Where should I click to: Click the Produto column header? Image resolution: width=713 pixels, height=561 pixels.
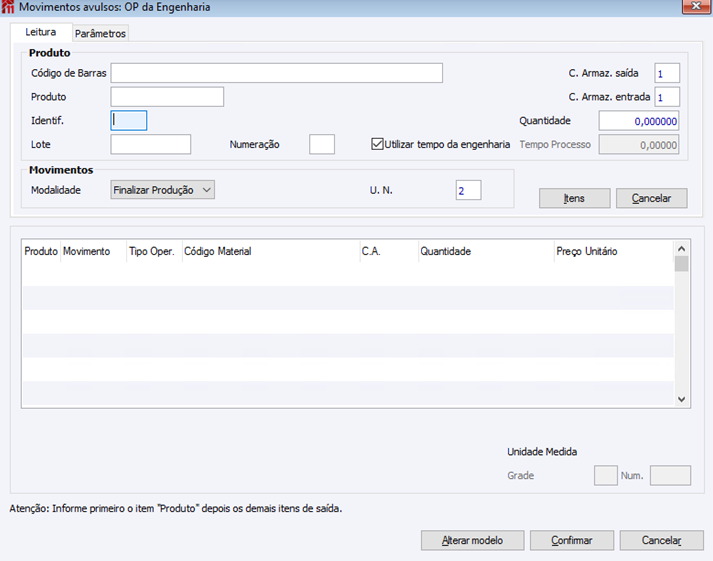click(x=41, y=251)
